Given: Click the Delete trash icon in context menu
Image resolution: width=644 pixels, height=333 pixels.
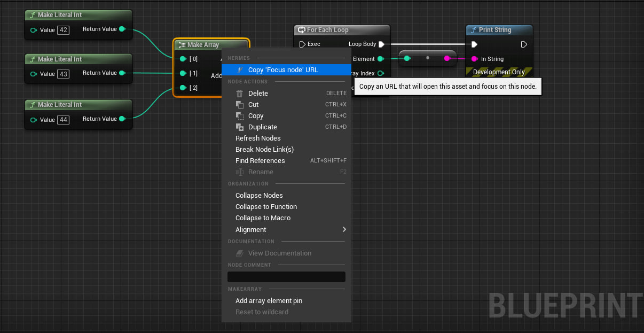Looking at the screenshot, I should [240, 94].
